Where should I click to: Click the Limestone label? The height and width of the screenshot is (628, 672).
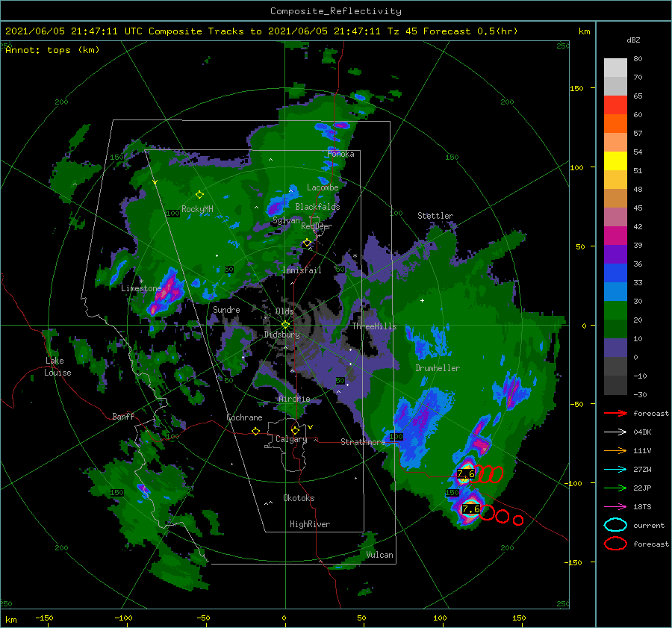click(141, 288)
